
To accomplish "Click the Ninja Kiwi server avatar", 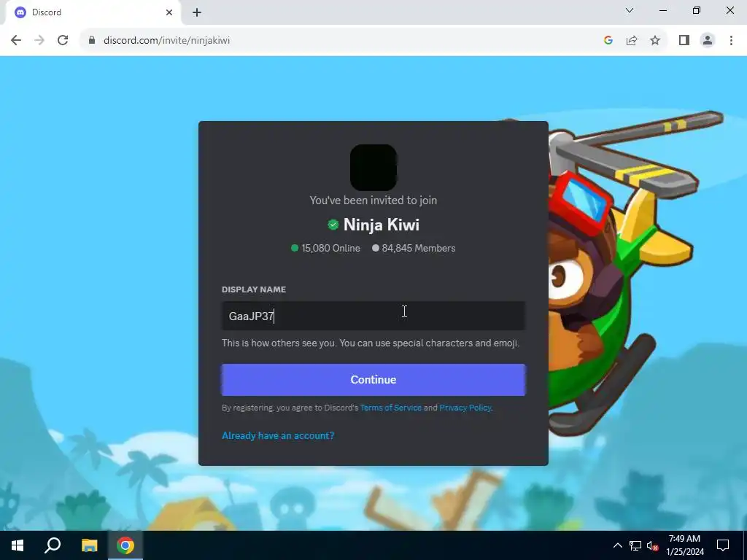I will pos(373,168).
